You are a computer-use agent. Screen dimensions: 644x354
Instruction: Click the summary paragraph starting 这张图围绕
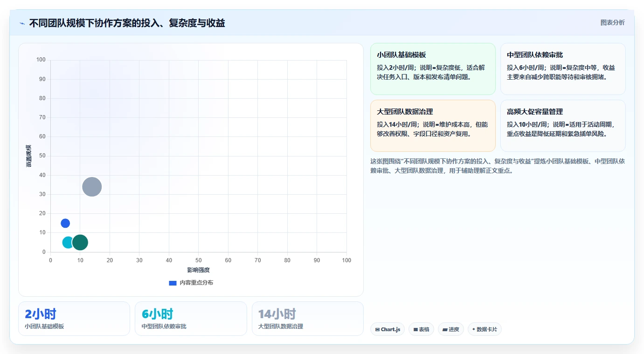coord(498,166)
